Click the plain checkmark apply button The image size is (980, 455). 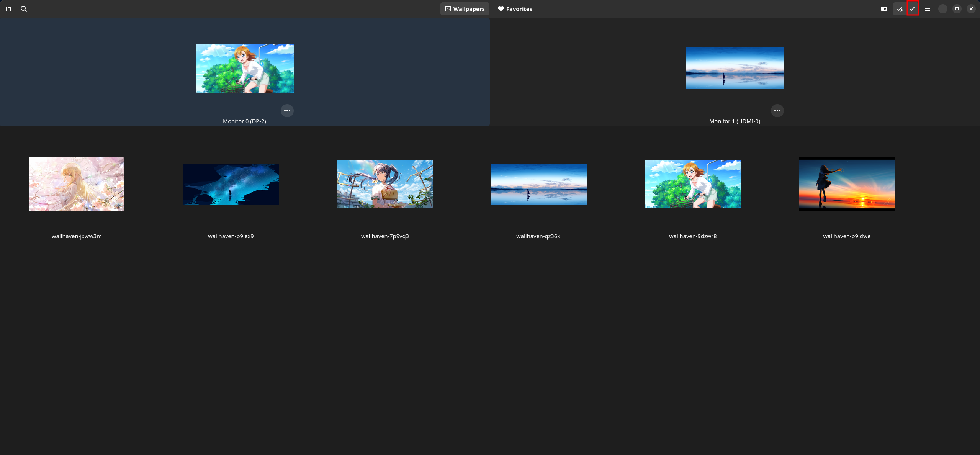point(913,9)
